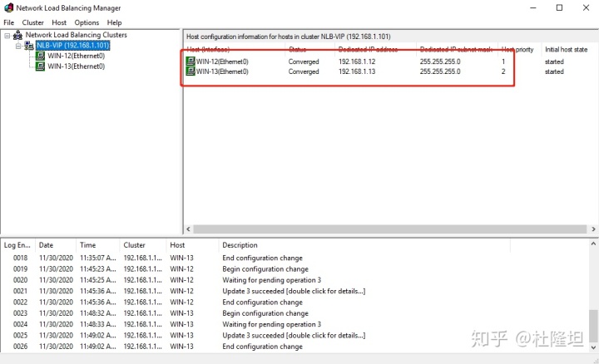This screenshot has height=364, width=599.
Task: Collapse the Network Load Balancing Clusters node
Action: click(7, 36)
